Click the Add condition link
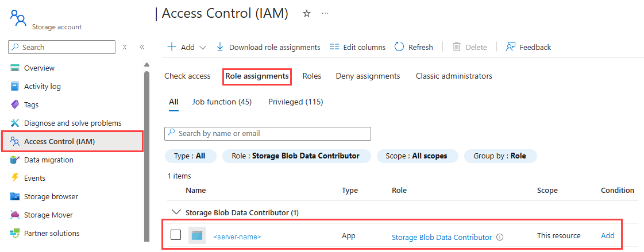644x252 pixels. [x=607, y=235]
